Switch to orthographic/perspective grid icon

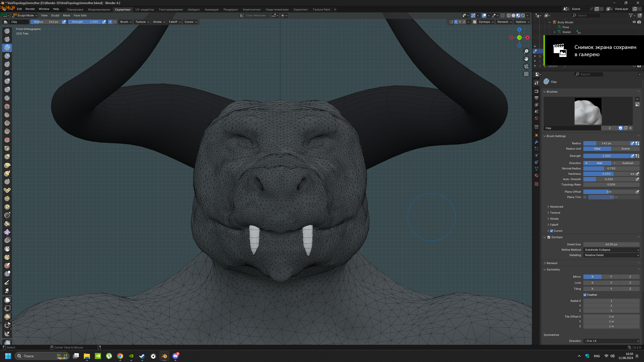coord(526,74)
